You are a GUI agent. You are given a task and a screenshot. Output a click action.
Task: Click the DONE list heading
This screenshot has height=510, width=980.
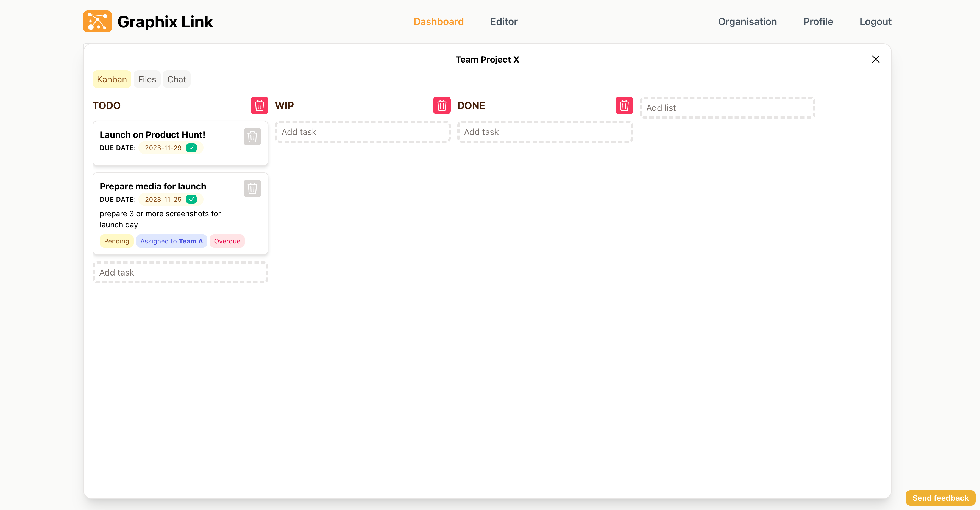(471, 105)
